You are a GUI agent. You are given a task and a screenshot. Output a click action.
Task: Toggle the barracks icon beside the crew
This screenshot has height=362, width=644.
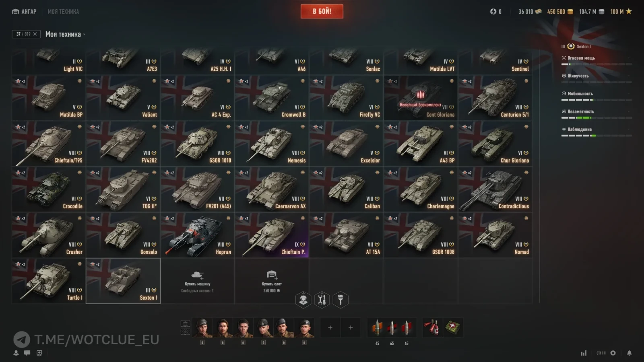point(185,323)
